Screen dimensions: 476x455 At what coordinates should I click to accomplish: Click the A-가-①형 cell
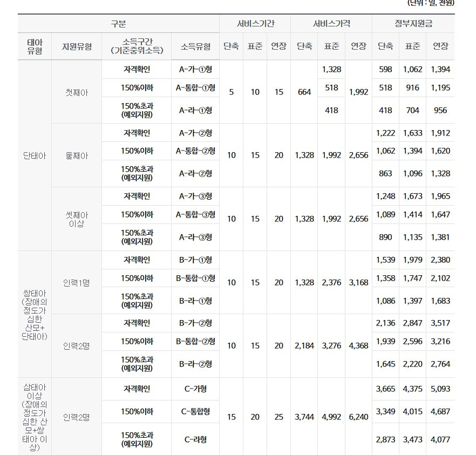click(x=195, y=70)
